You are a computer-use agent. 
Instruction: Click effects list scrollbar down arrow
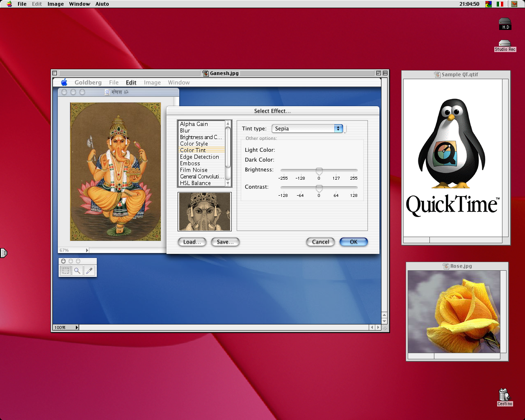coord(228,184)
